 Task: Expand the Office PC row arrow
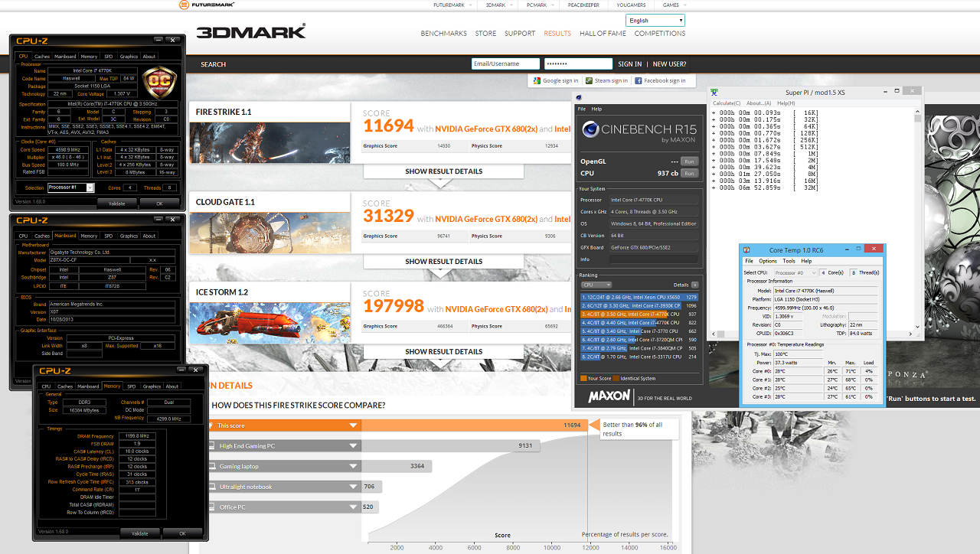pos(353,507)
